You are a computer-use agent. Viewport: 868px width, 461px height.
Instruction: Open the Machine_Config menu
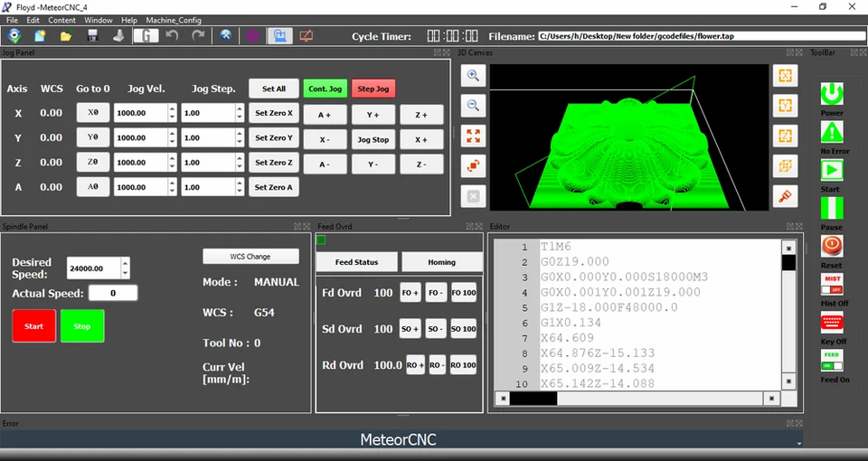click(174, 20)
